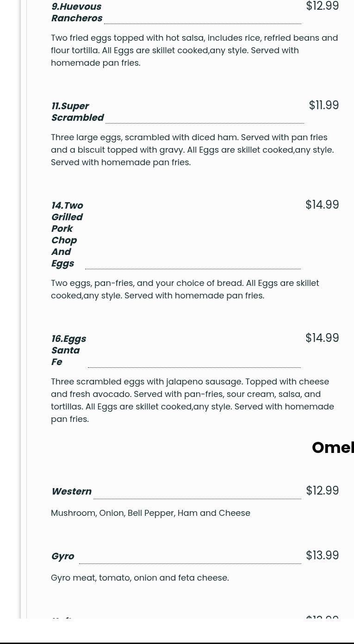Click the $11.99 Super Scrambled price
The height and width of the screenshot is (644, 354).
(323, 105)
